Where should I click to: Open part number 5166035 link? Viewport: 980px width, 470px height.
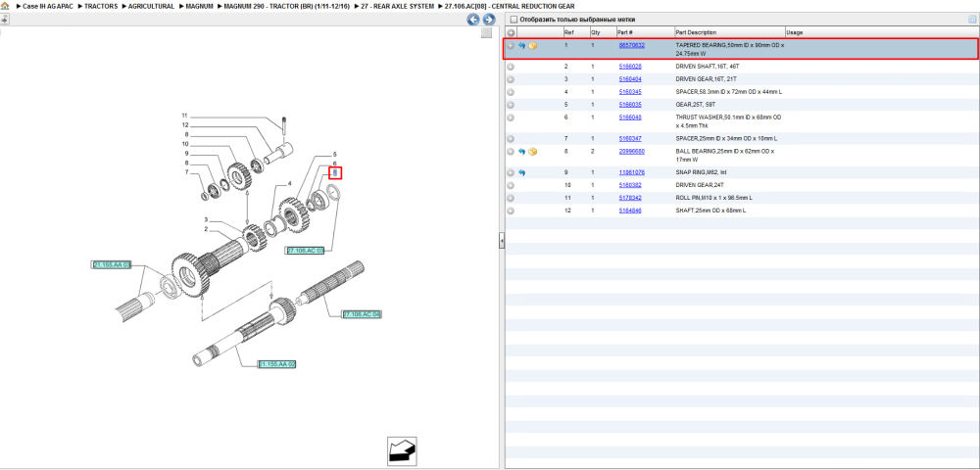tap(630, 104)
